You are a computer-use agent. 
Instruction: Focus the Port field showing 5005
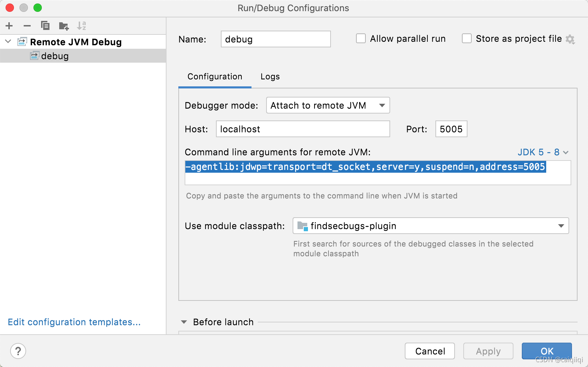tap(451, 129)
